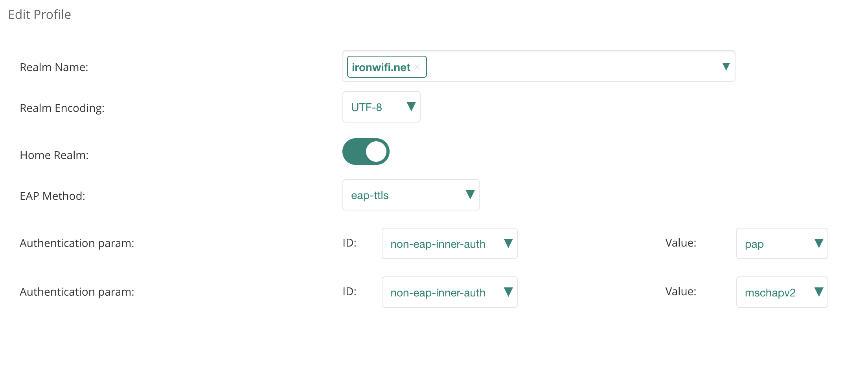The height and width of the screenshot is (384, 868).
Task: Open the Realm Encoding dropdown
Action: (411, 106)
